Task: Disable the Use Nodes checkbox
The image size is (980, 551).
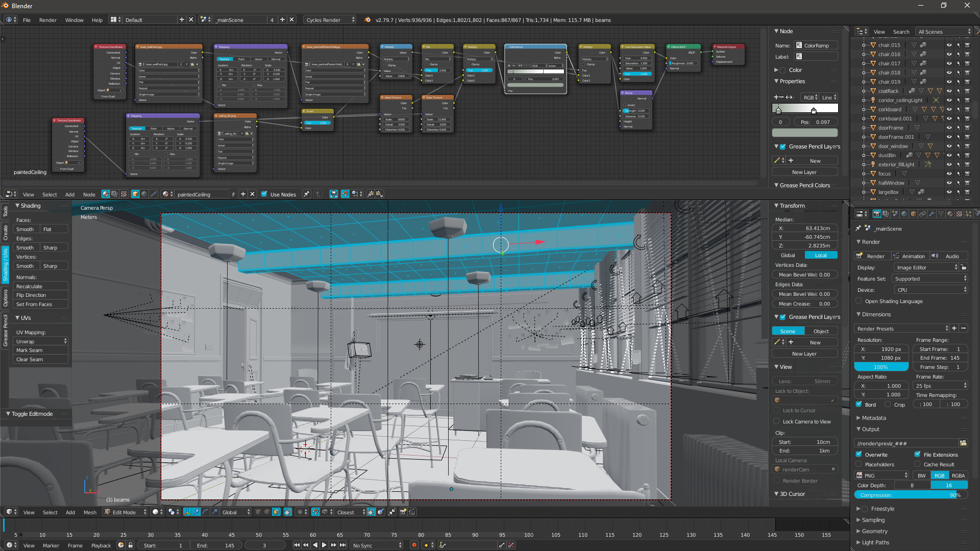Action: 264,194
